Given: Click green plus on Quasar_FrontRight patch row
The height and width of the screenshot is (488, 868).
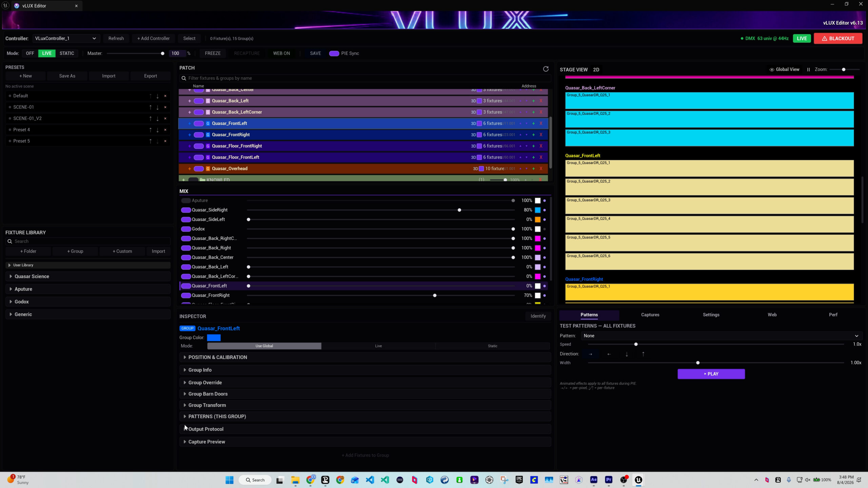Looking at the screenshot, I should pos(533,135).
